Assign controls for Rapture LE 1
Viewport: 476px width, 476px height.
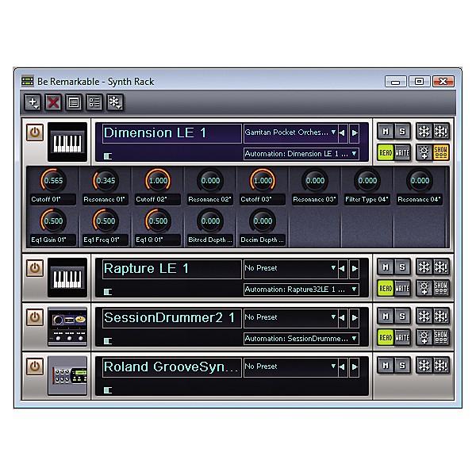(424, 288)
